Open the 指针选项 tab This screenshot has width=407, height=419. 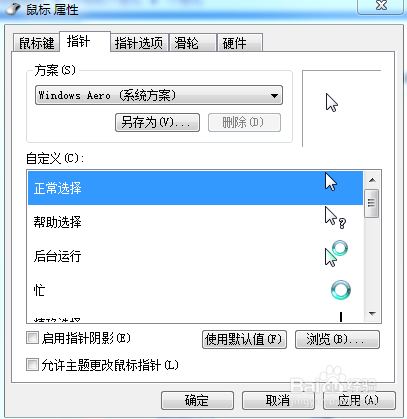[x=139, y=43]
